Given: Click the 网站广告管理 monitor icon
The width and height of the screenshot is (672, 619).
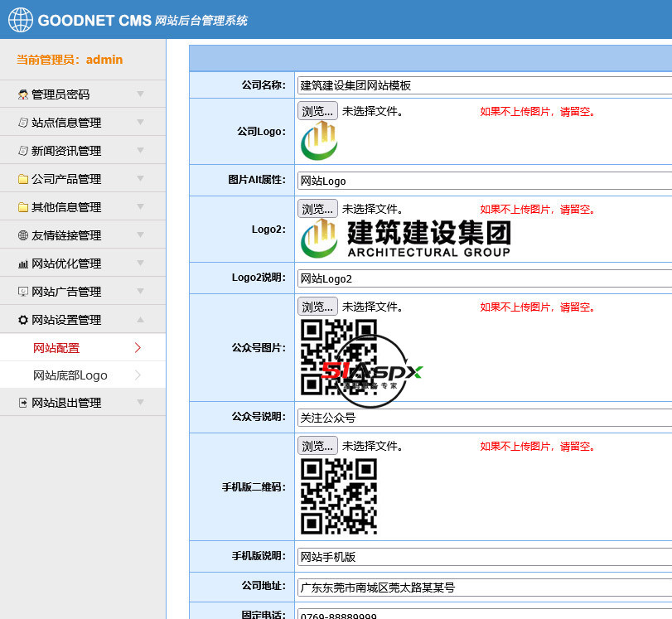Looking at the screenshot, I should (x=23, y=292).
